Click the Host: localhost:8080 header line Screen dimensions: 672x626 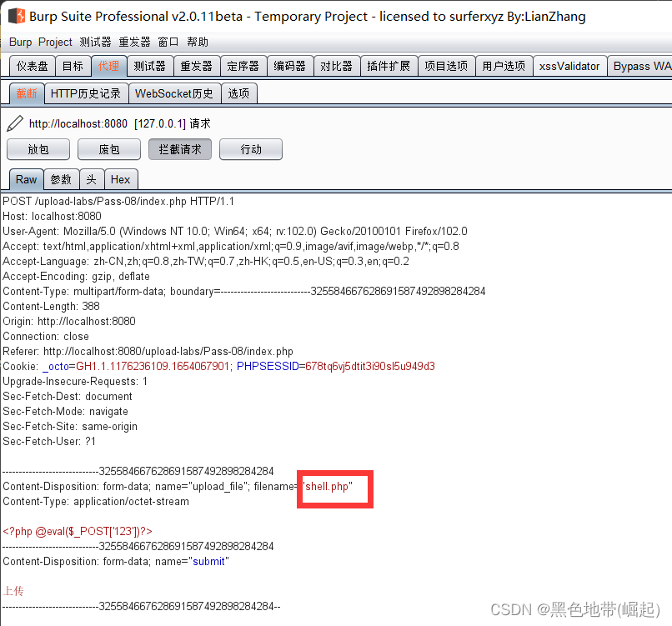[52, 217]
